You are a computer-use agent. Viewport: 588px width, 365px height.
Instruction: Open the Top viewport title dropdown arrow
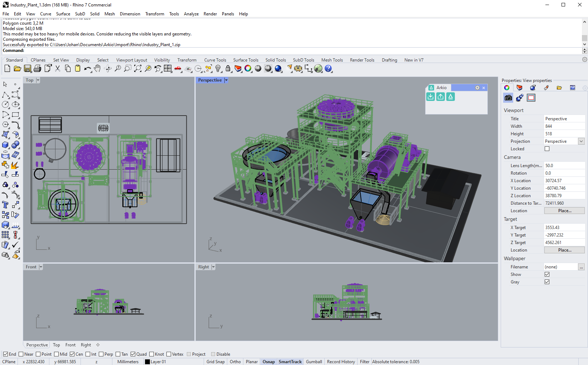(x=38, y=80)
